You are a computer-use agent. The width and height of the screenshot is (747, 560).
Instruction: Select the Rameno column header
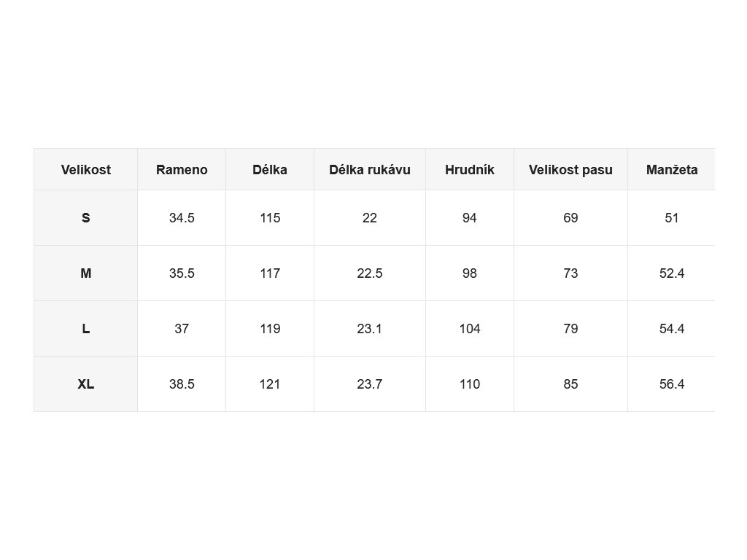pos(182,169)
